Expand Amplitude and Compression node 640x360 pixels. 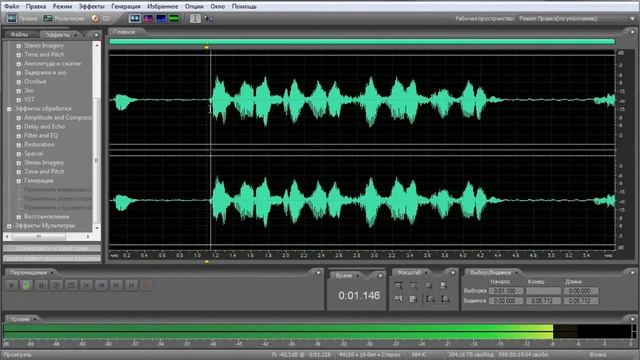click(18, 118)
